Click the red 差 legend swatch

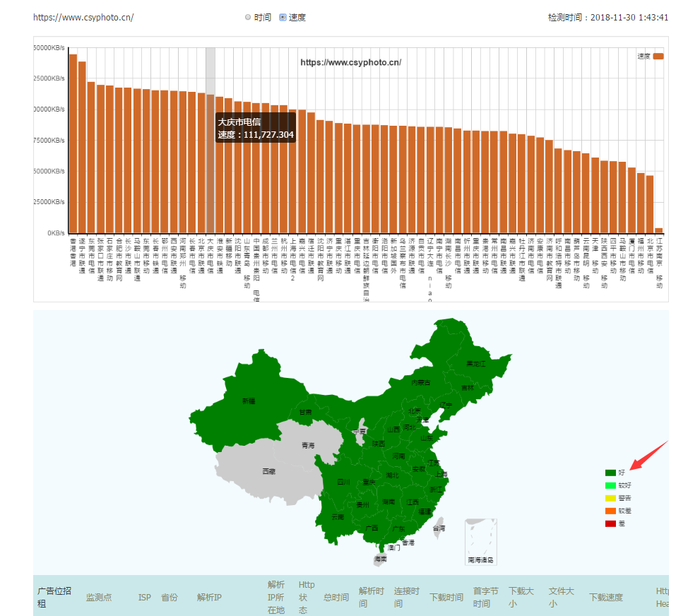coord(610,523)
